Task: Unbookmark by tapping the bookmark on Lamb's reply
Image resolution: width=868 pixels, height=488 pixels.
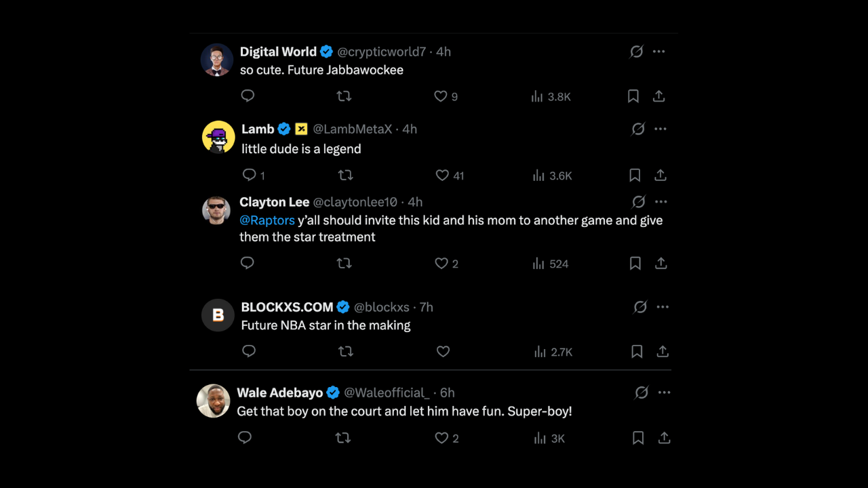Action: [x=635, y=175]
